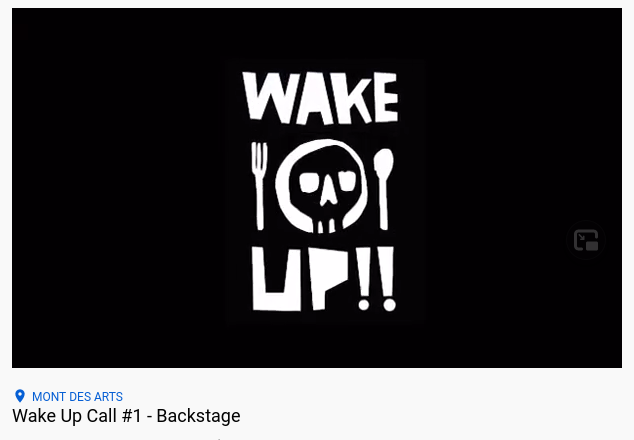Click the first exclamation mark after UP
The width and height of the screenshot is (634, 440).
click(363, 279)
